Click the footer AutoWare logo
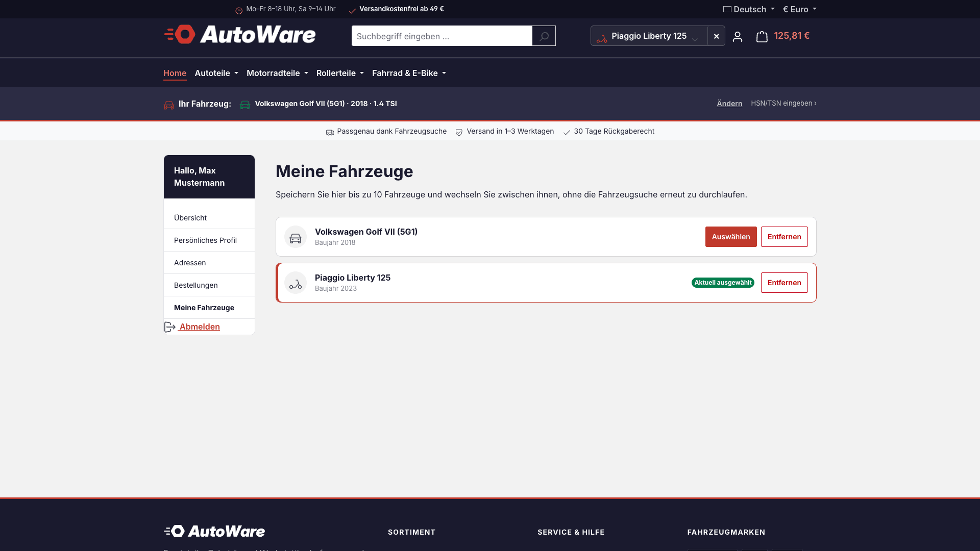 [x=214, y=531]
